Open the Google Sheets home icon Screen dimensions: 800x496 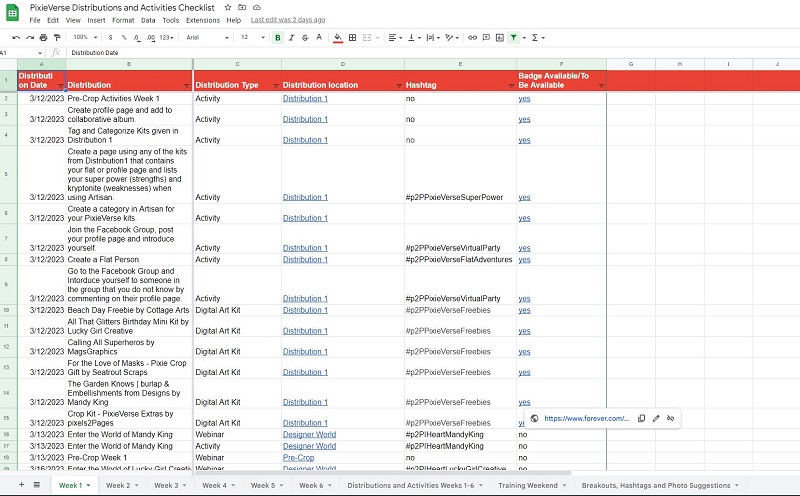12,13
